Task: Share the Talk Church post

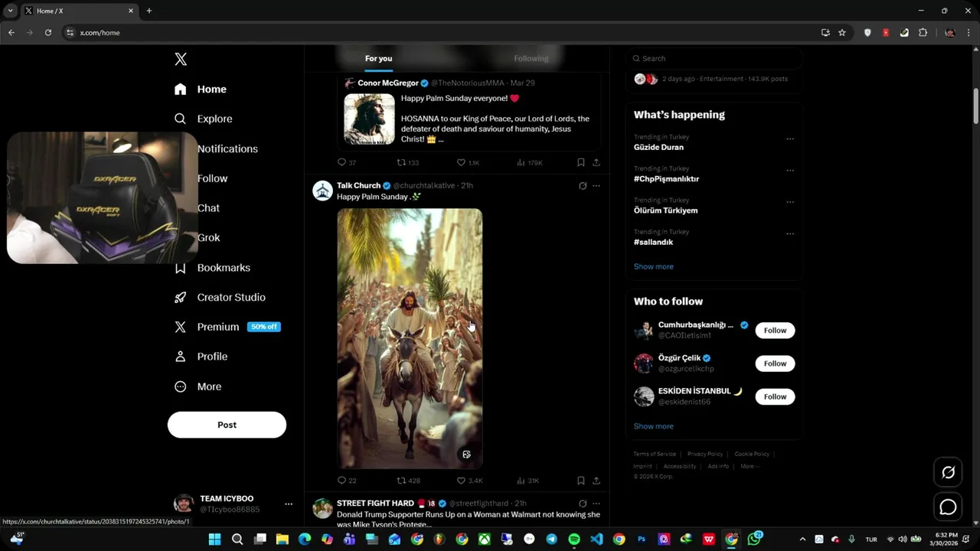Action: 596,481
